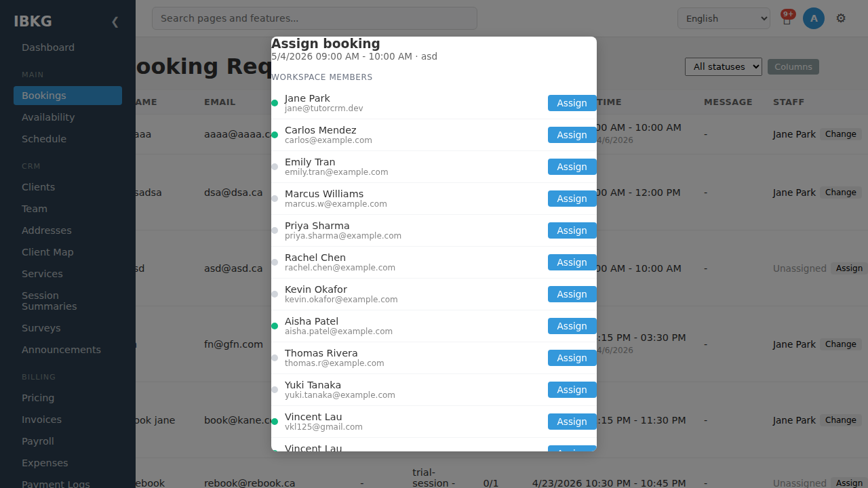The width and height of the screenshot is (868, 488).
Task: Assign booking to Kevin Okafor
Action: (x=572, y=294)
